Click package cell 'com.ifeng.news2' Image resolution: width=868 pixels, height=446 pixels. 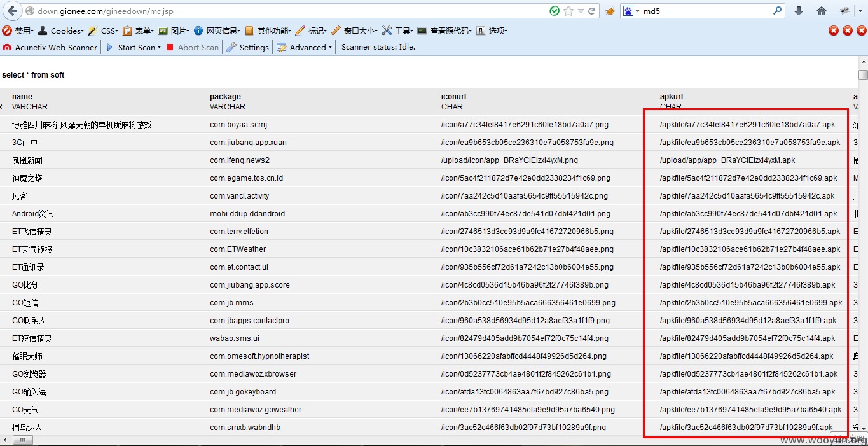[240, 160]
